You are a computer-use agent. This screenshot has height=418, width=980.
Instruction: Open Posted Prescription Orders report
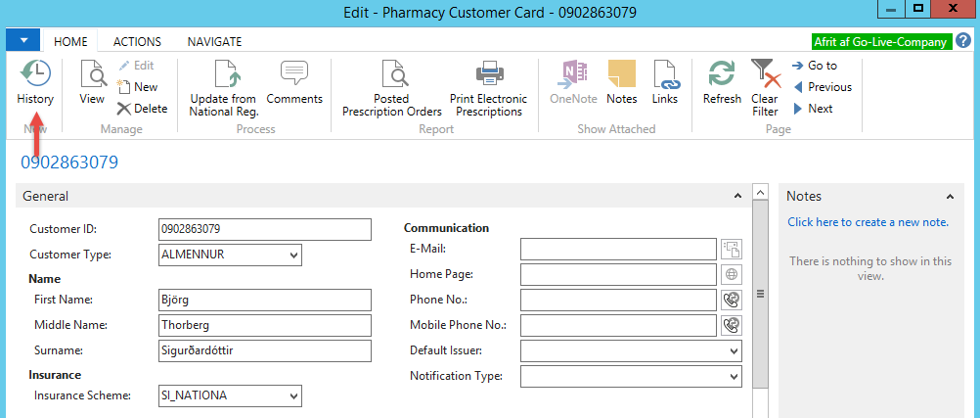pos(392,75)
